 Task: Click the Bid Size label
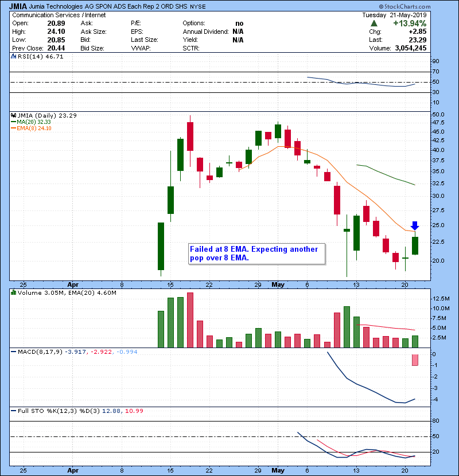92,48
